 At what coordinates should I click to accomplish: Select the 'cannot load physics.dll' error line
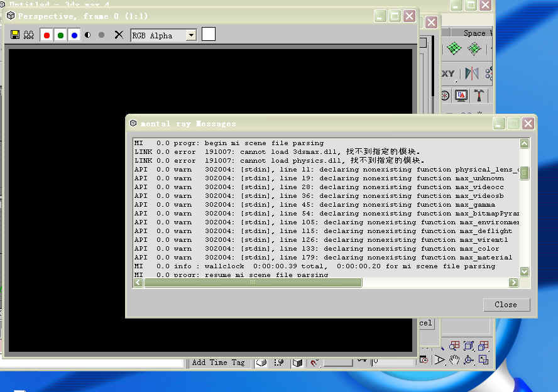pos(279,160)
